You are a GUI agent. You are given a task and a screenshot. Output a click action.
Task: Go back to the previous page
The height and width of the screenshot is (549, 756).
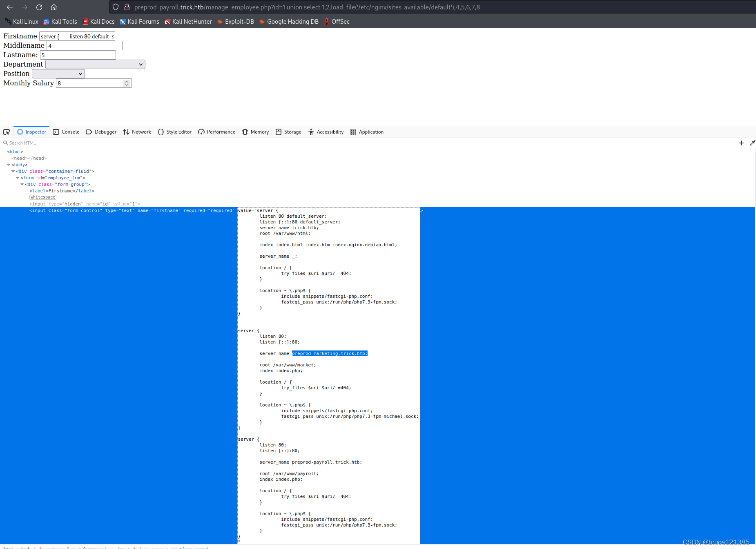10,7
